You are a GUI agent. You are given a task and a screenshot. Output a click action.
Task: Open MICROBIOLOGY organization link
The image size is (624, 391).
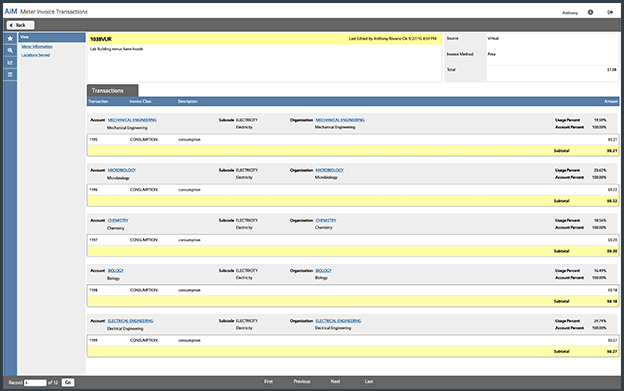click(x=330, y=170)
